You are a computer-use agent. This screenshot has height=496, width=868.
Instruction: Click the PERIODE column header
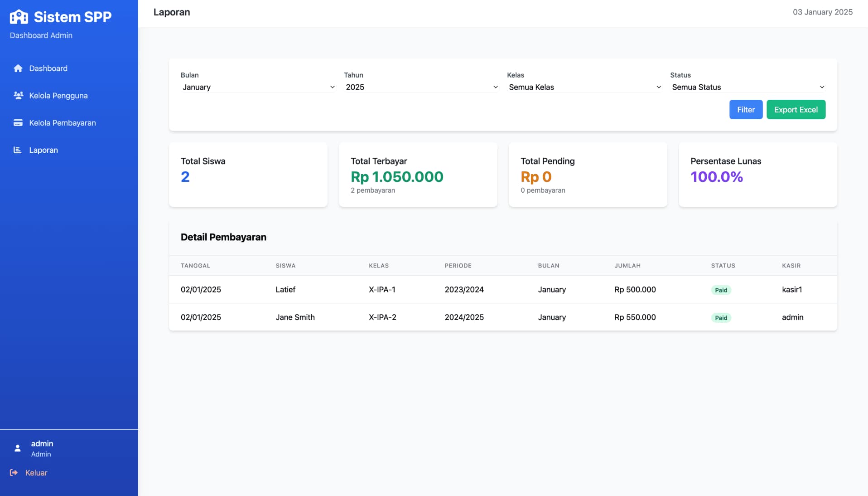coord(458,266)
